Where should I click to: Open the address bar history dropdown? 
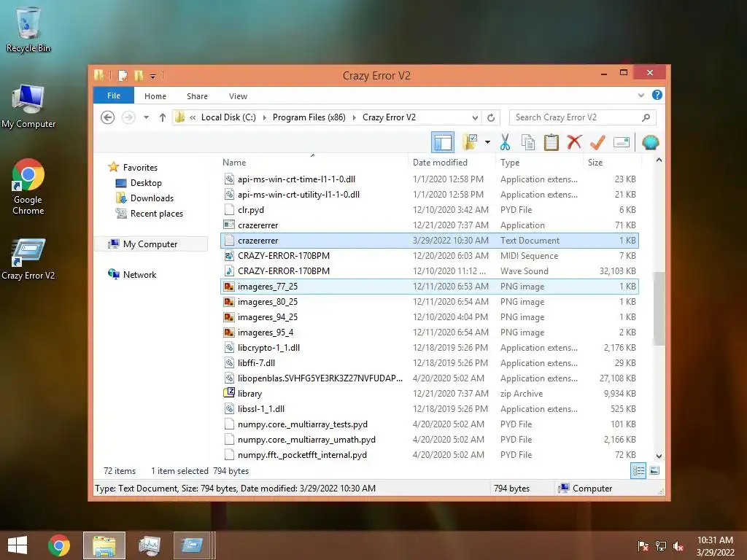[475, 117]
